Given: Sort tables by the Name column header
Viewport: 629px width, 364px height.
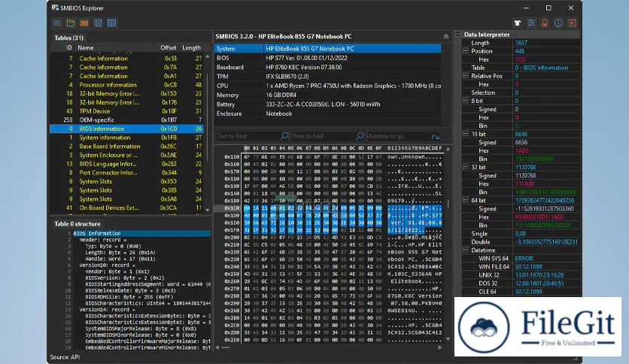Looking at the screenshot, I should (x=86, y=47).
